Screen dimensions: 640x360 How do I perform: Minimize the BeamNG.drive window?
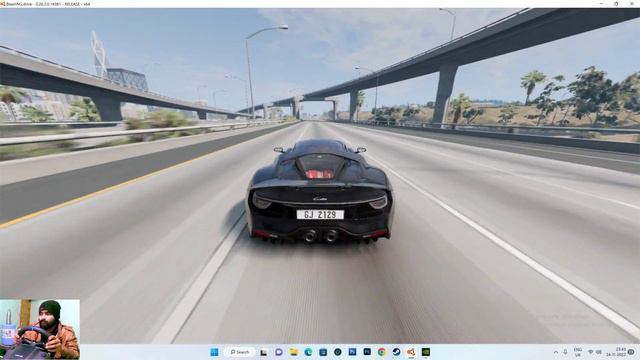click(601, 4)
